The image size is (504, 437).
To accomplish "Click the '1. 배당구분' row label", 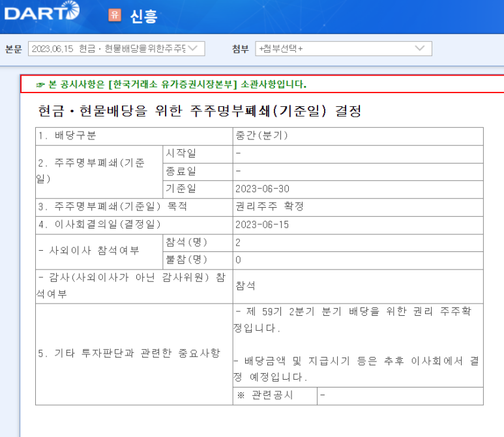I will [67, 135].
